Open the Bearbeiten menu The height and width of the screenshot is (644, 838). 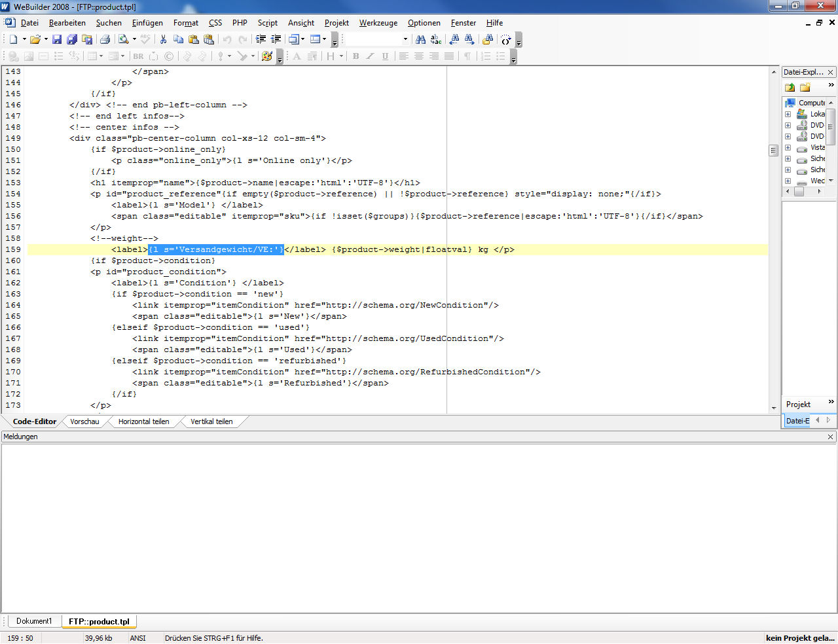click(67, 23)
